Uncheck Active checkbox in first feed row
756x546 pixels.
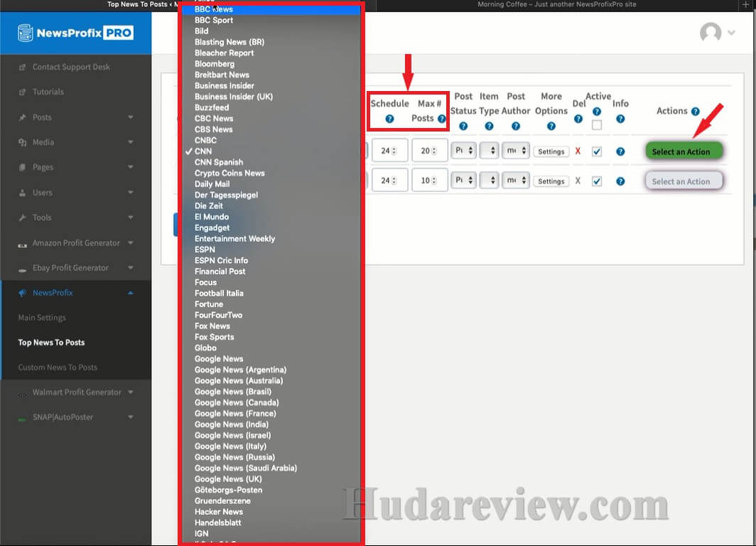click(597, 151)
